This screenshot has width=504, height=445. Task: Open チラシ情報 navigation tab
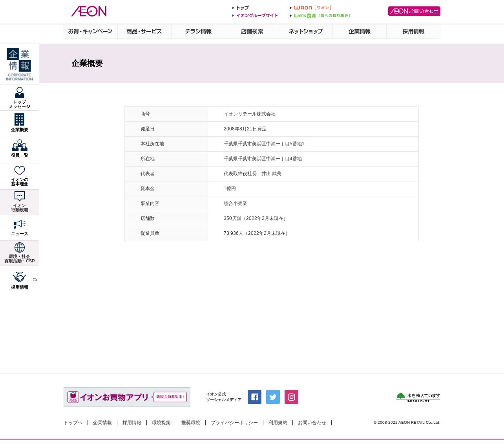(x=198, y=31)
